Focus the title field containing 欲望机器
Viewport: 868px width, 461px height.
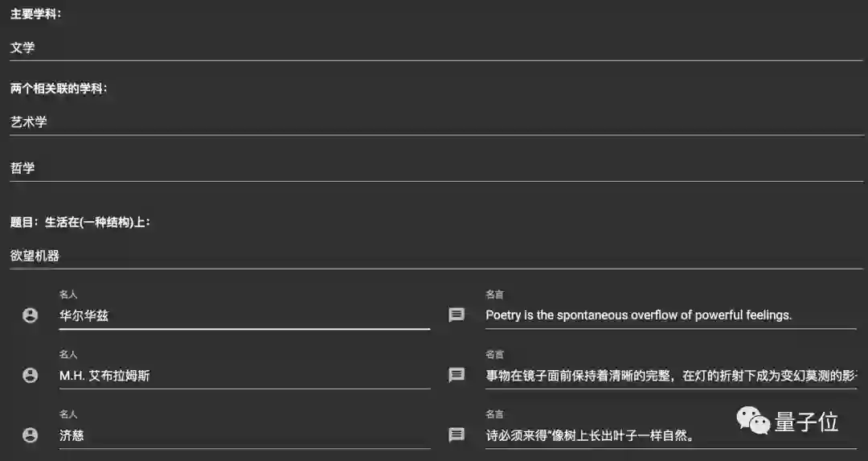pyautogui.click(x=434, y=256)
